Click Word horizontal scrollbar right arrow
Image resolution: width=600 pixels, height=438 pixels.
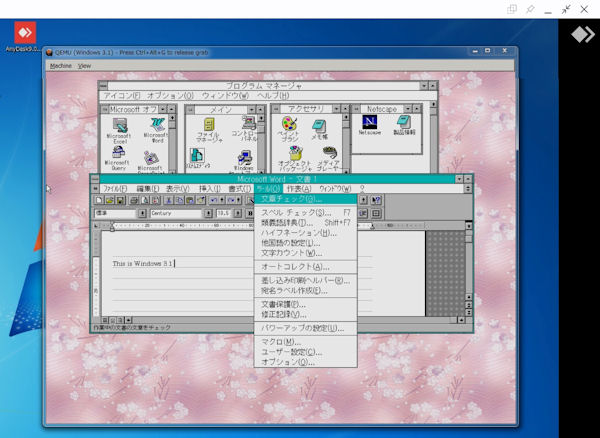point(461,320)
